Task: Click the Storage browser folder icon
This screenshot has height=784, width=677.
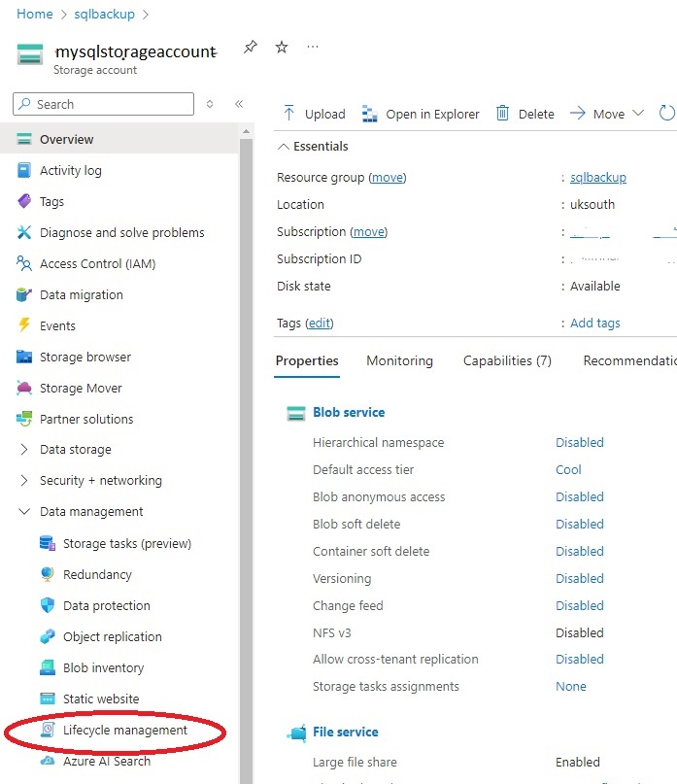Action: pos(24,357)
